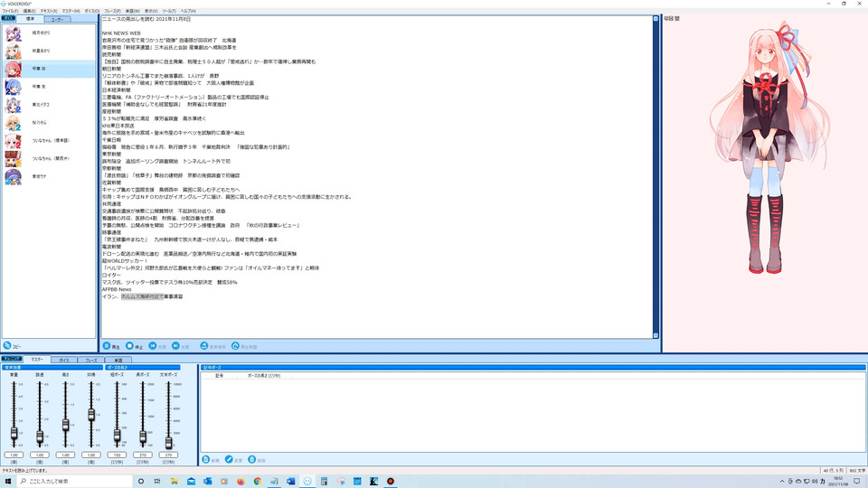This screenshot has height=488, width=868.
Task: Open the ファイル menu
Action: click(x=10, y=11)
